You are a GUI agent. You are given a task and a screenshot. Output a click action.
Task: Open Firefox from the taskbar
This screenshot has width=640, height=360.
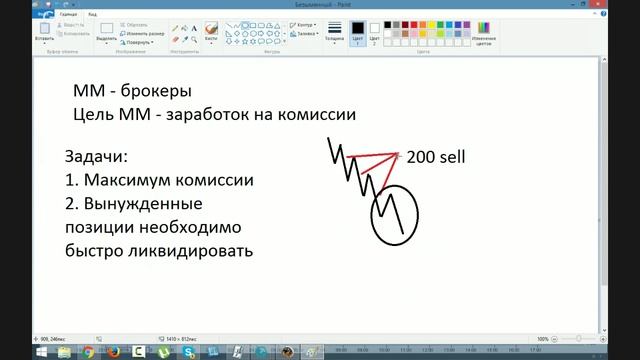tap(113, 352)
